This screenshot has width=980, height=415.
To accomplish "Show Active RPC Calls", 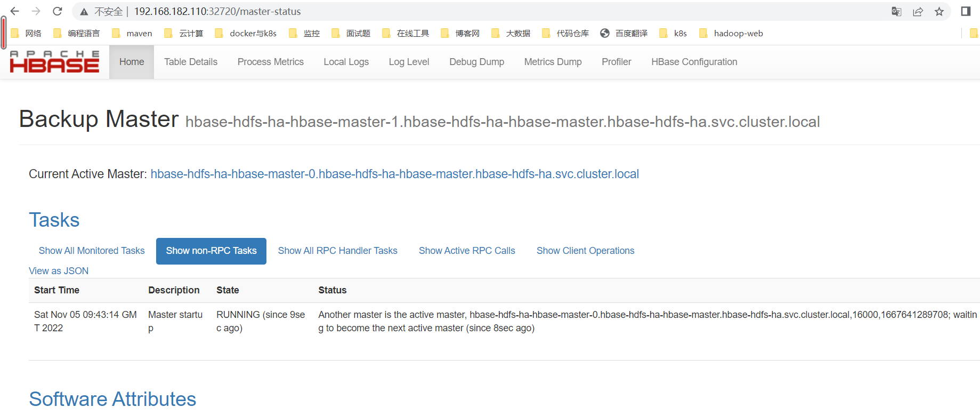I will pyautogui.click(x=467, y=251).
